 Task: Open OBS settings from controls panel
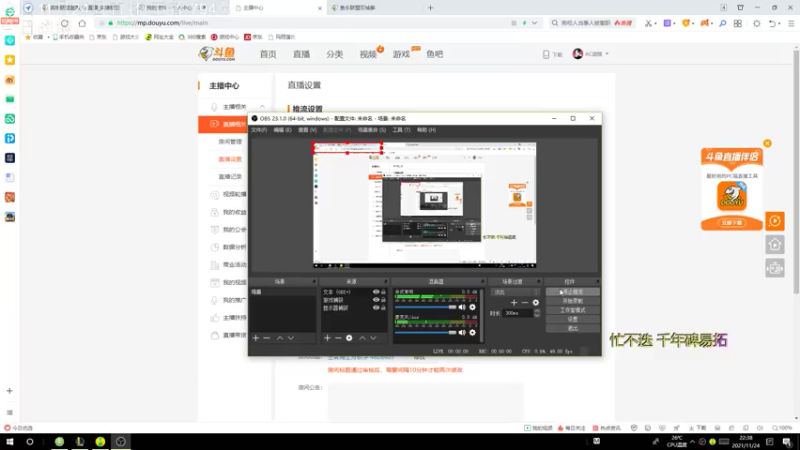coord(572,319)
